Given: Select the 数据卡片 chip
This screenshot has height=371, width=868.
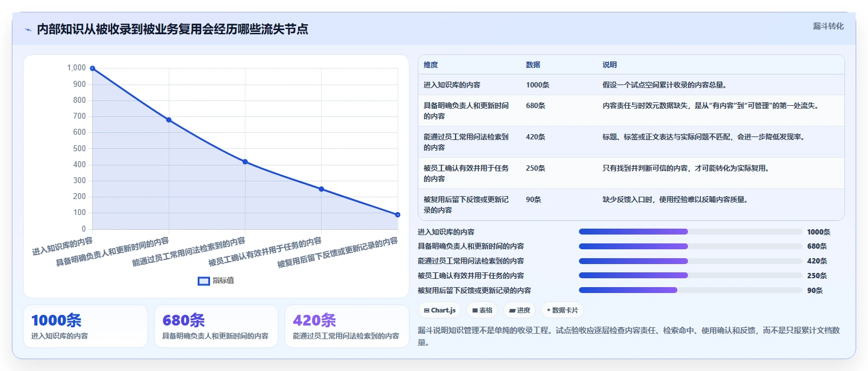Looking at the screenshot, I should coord(562,310).
